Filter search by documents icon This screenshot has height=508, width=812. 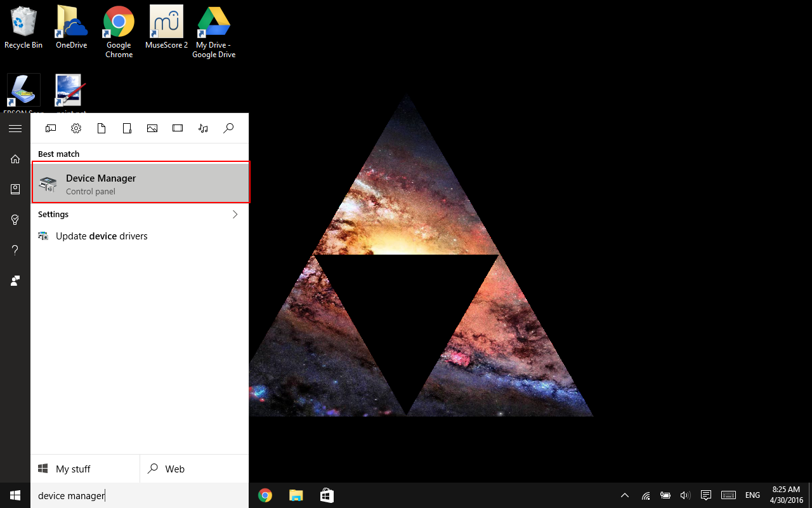tap(101, 128)
